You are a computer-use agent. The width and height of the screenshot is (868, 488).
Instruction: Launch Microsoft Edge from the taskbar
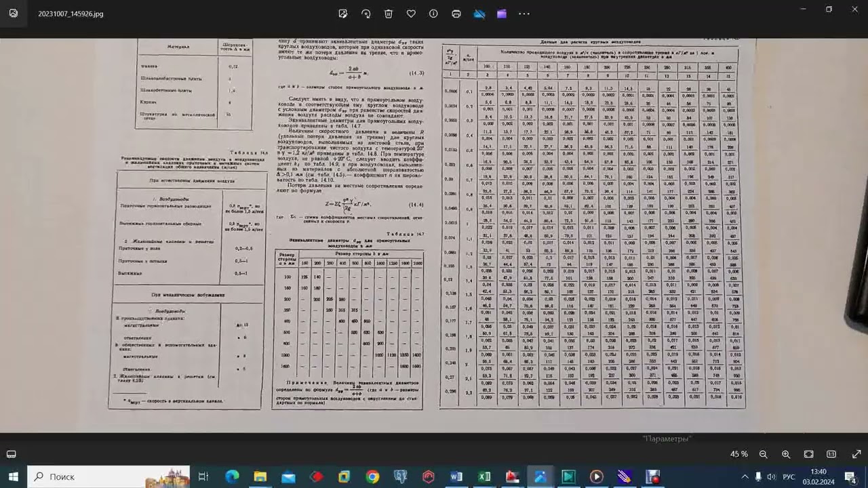coord(232,476)
